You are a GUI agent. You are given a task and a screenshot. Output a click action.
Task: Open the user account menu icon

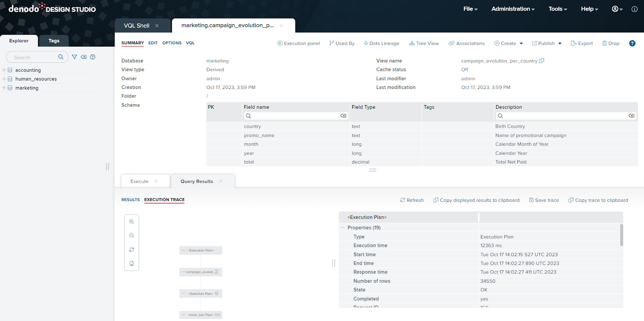617,9
